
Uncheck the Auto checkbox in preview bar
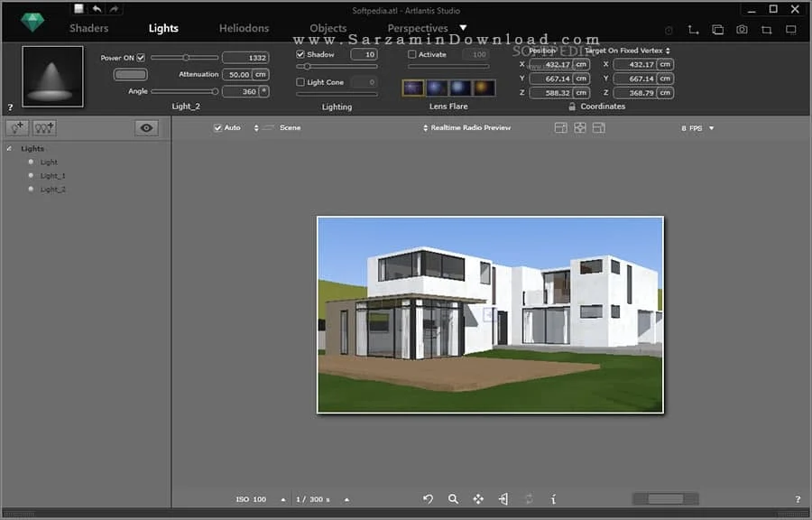pyautogui.click(x=218, y=127)
